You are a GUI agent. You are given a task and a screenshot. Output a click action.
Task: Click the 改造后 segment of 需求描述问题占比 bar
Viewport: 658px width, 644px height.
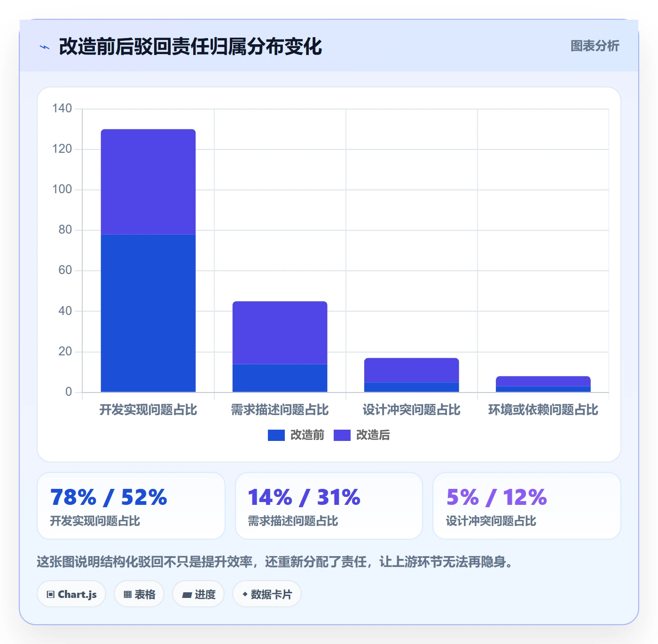tap(280, 333)
